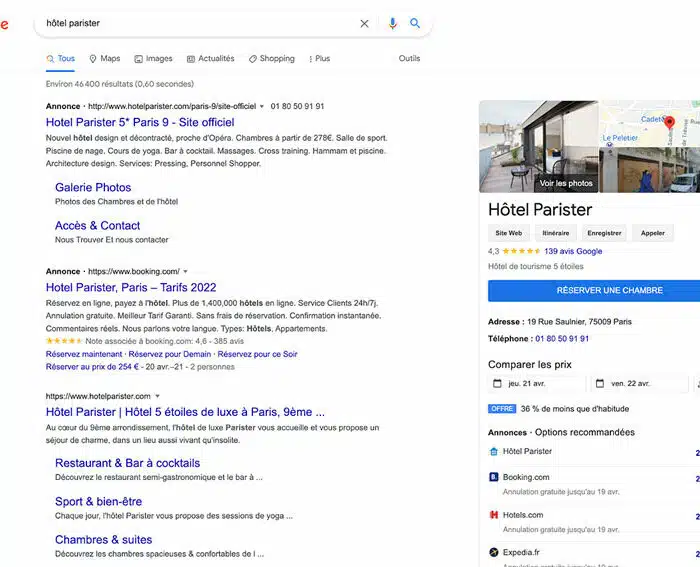700x567 pixels.
Task: Click the microphone voice search icon
Action: [392, 23]
